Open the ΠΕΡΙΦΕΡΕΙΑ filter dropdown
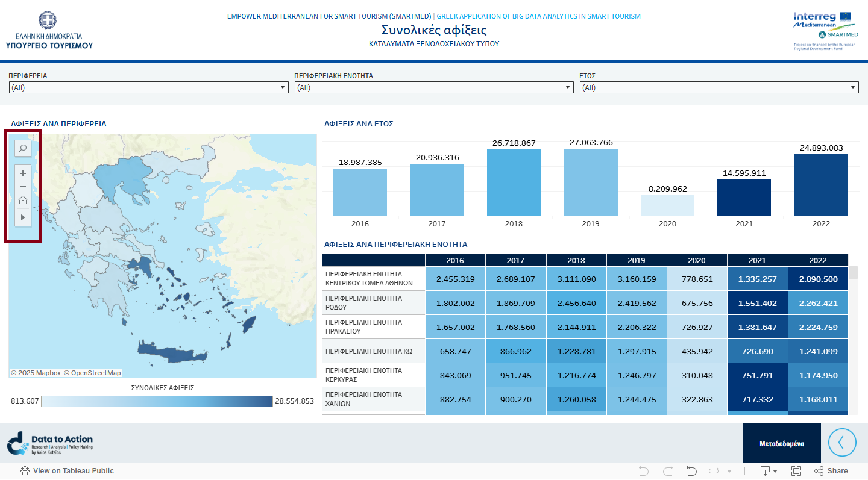Screen dimensions: 868x480 148,88
